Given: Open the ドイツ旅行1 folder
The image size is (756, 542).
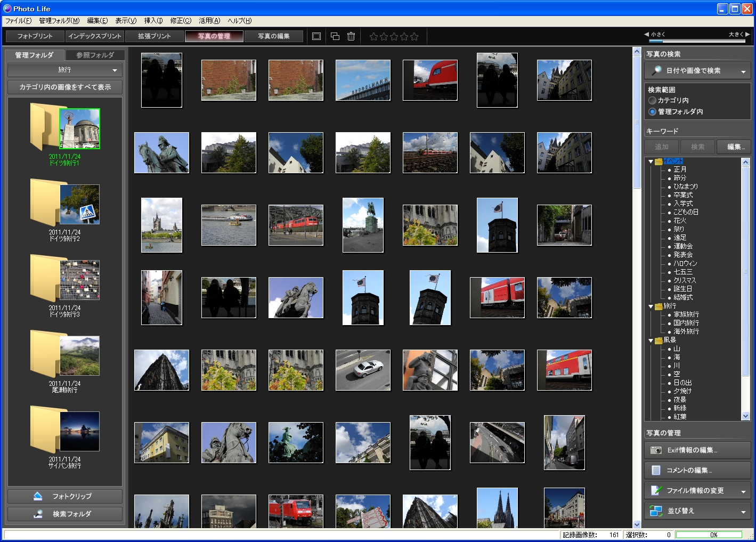Looking at the screenshot, I should point(65,135).
